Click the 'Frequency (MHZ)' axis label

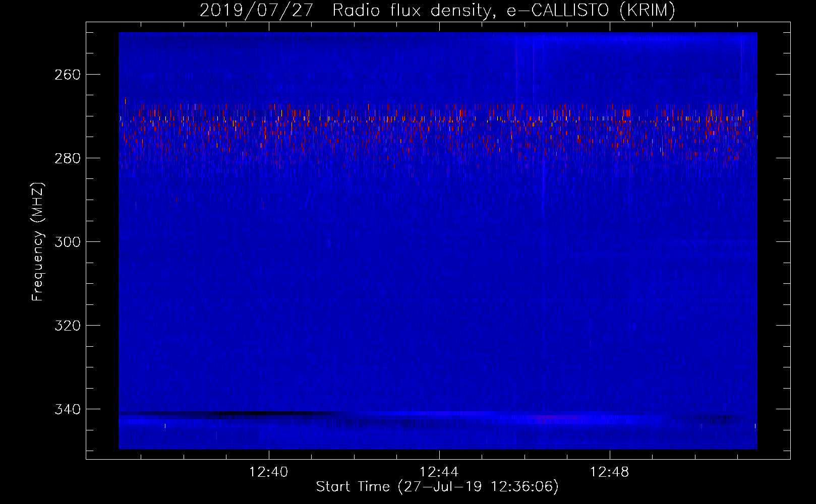click(x=38, y=242)
